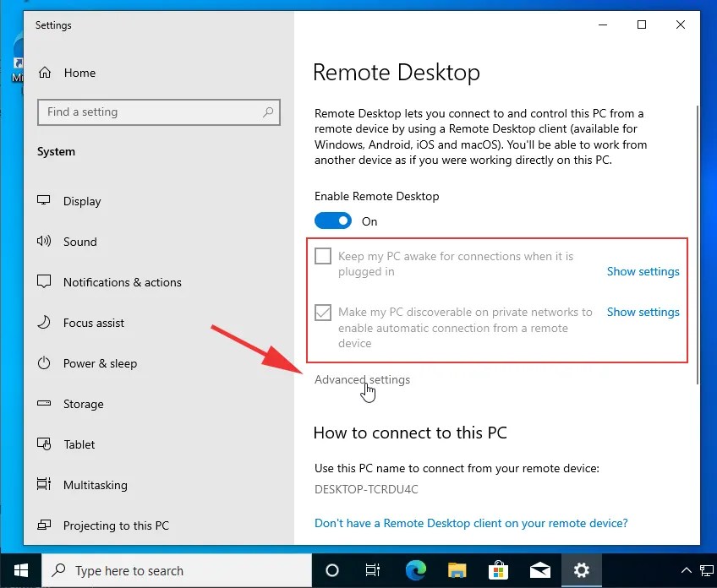Open Multitasking settings page
717x588 pixels.
pos(95,485)
